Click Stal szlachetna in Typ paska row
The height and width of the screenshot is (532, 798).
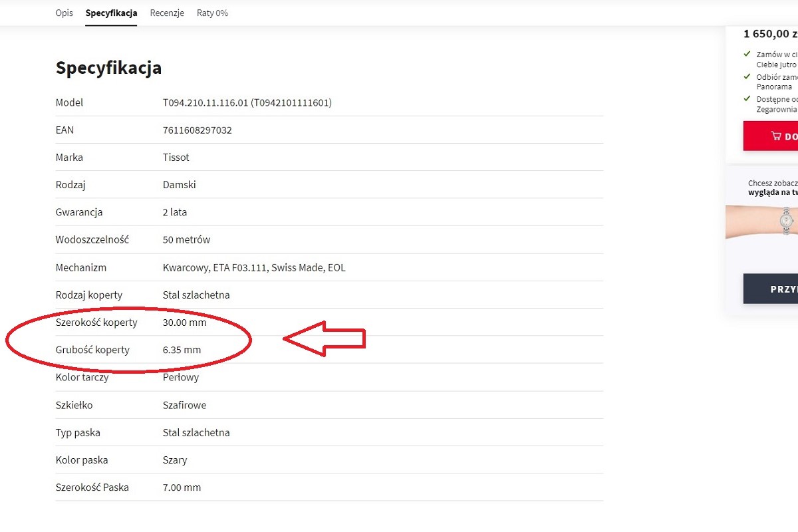[x=196, y=432]
